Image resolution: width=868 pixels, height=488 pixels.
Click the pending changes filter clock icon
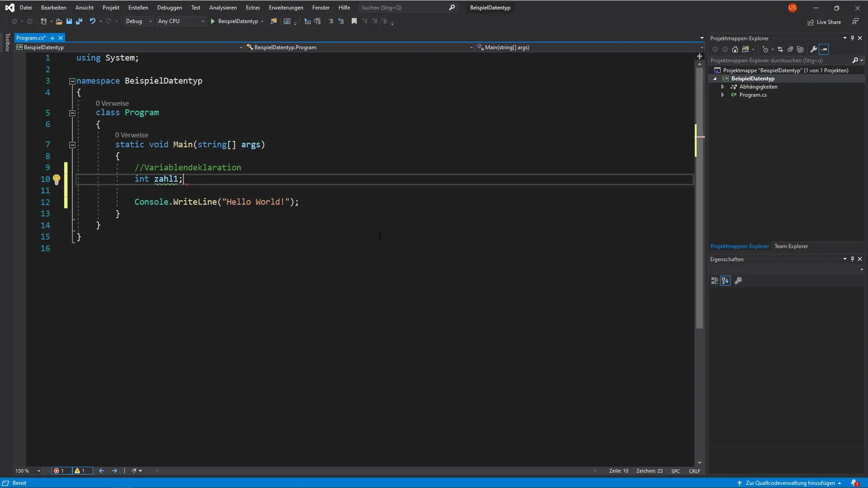765,49
